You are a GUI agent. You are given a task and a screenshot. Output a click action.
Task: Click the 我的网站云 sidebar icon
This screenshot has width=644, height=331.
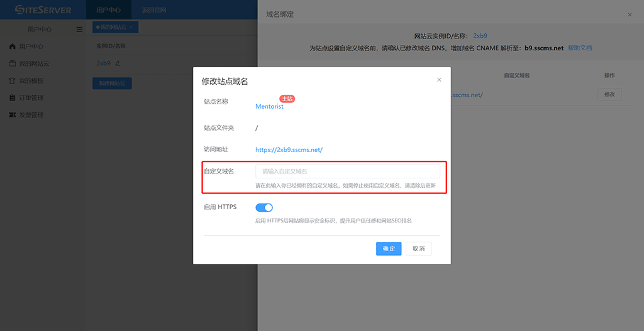pyautogui.click(x=13, y=64)
